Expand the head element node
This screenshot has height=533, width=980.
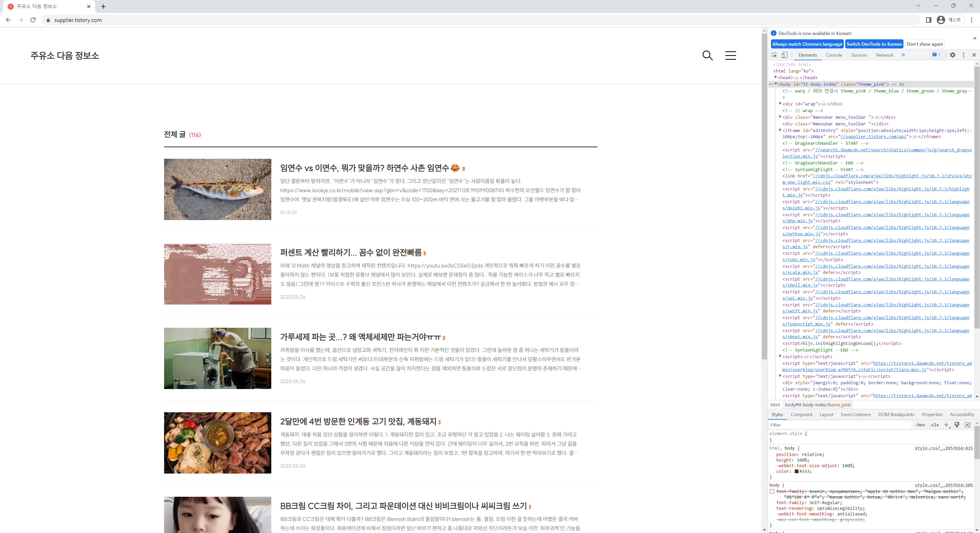776,77
